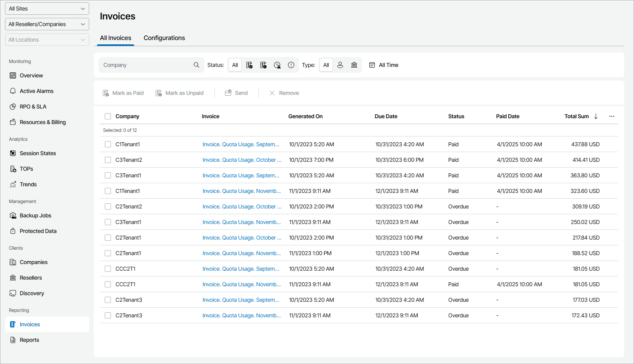The height and width of the screenshot is (364, 634).
Task: Filter by Overdue clock status icon
Action: (277, 65)
